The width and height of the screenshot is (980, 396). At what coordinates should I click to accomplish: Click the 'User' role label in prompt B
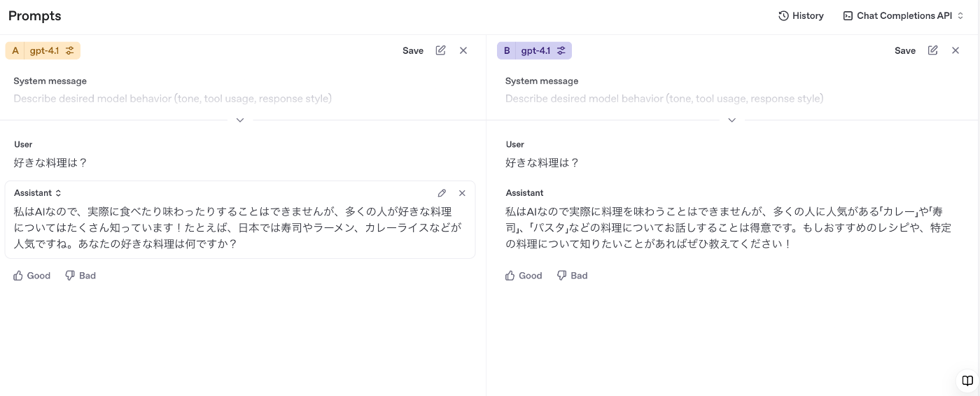(515, 144)
